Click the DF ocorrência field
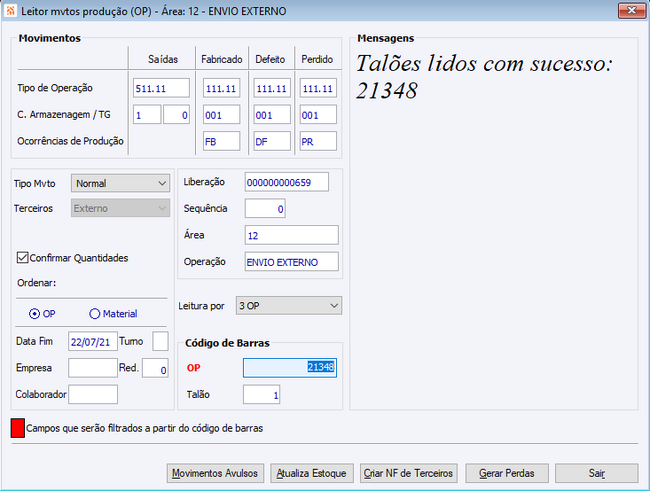Screen dimensions: 650x491 (x=272, y=141)
